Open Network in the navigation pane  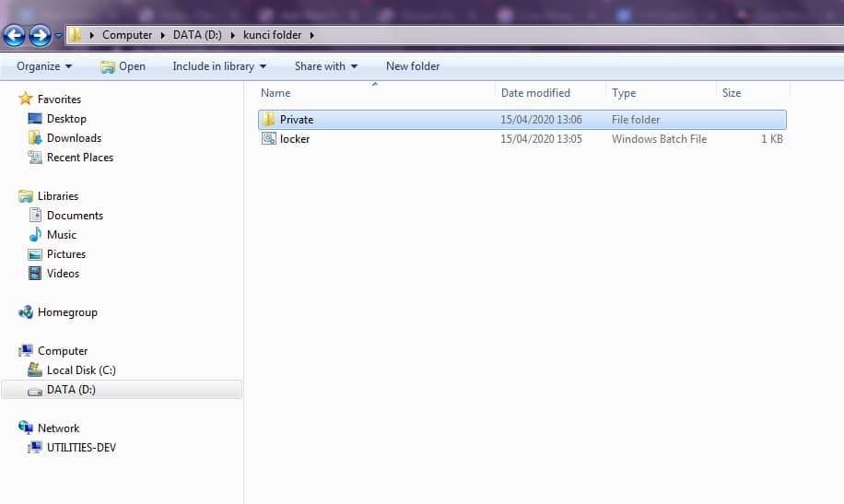coord(59,428)
